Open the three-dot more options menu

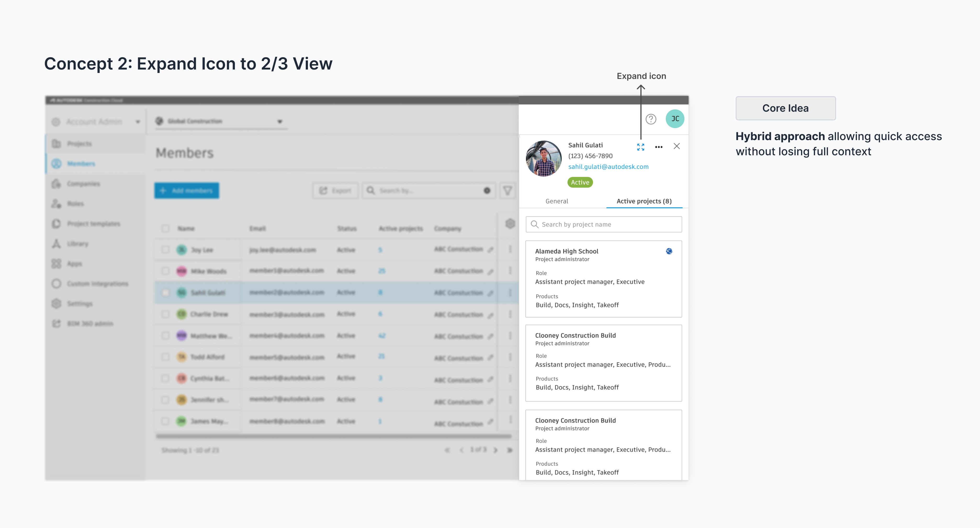[x=658, y=147]
